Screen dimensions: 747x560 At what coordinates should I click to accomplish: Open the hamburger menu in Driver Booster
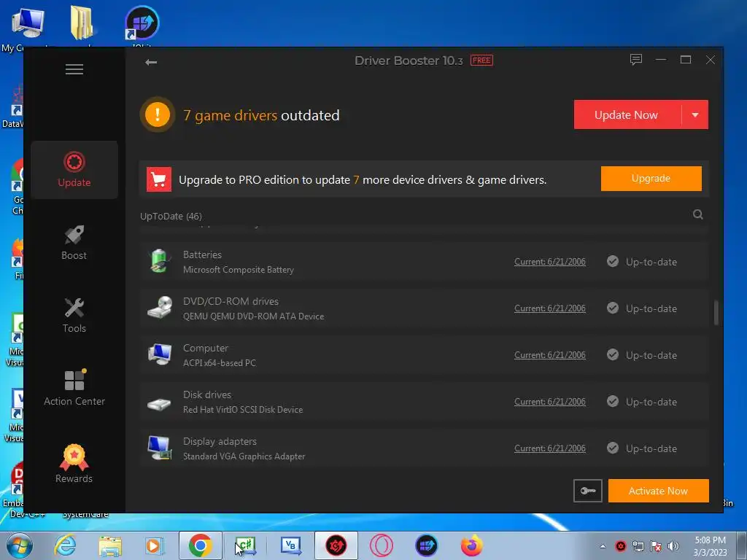click(x=74, y=69)
